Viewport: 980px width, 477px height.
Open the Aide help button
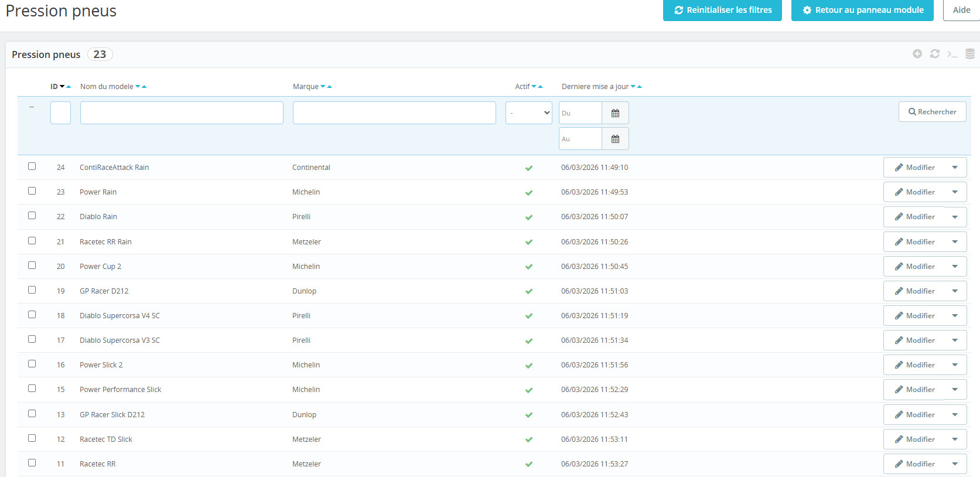pyautogui.click(x=961, y=10)
